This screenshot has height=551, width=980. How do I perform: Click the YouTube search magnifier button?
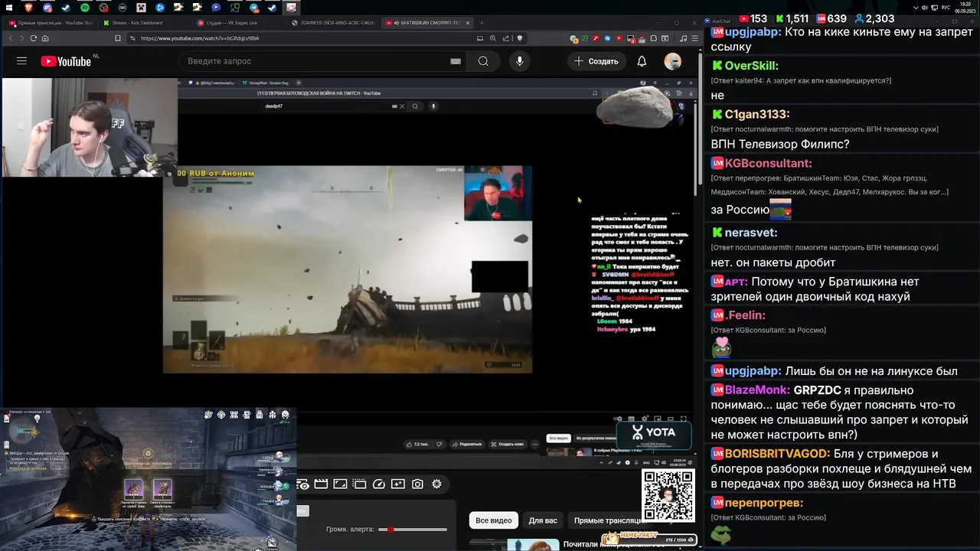tap(483, 61)
